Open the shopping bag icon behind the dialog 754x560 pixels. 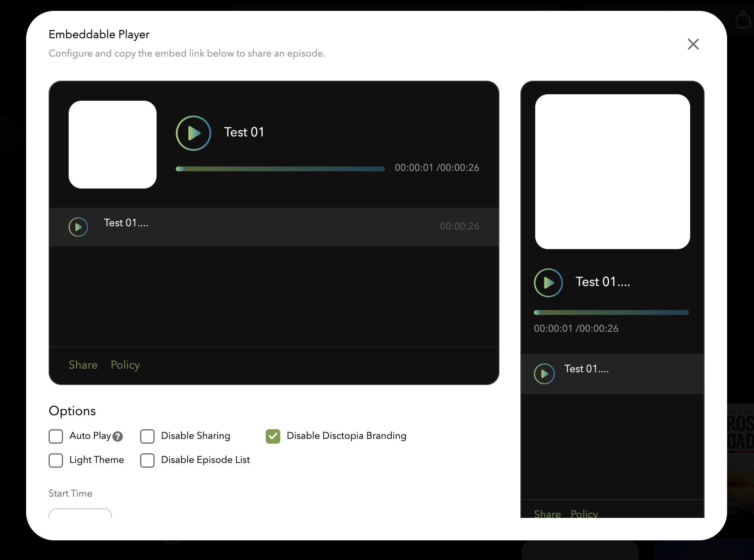[x=743, y=19]
